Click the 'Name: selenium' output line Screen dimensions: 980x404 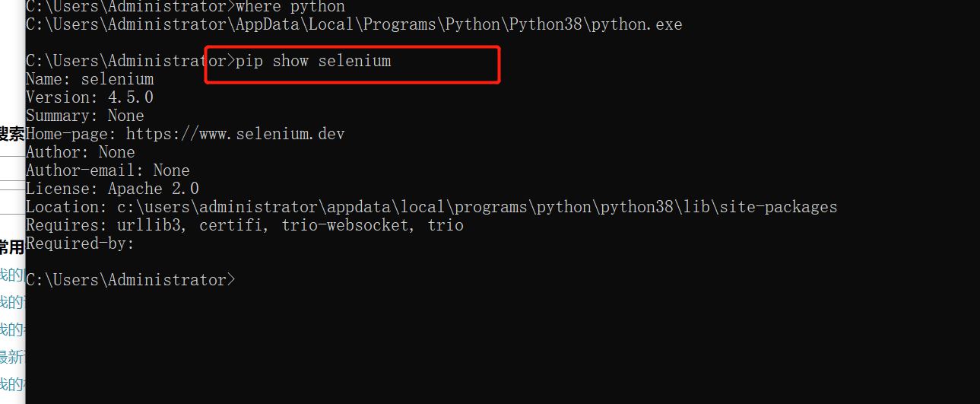point(90,79)
